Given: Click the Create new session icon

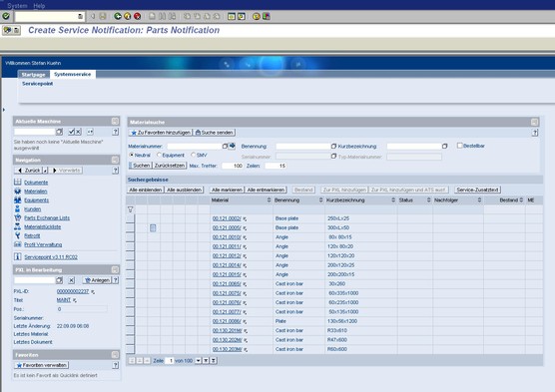Looking at the screenshot, I should [232, 16].
